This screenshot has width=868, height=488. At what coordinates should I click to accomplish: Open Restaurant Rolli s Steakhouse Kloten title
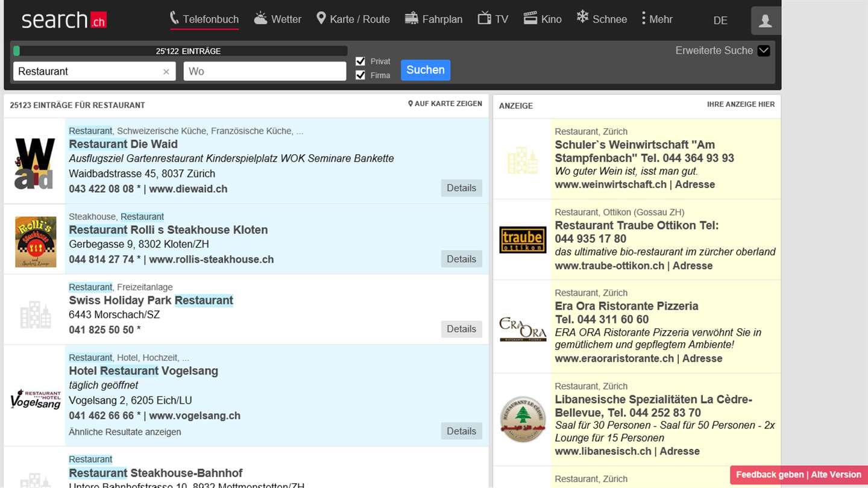tap(168, 230)
